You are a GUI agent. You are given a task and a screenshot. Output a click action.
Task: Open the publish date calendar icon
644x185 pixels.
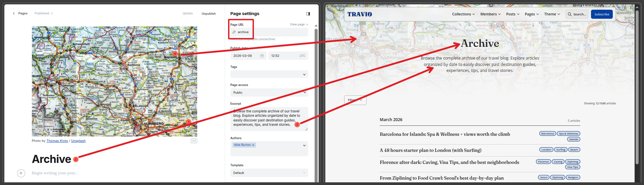(262, 56)
